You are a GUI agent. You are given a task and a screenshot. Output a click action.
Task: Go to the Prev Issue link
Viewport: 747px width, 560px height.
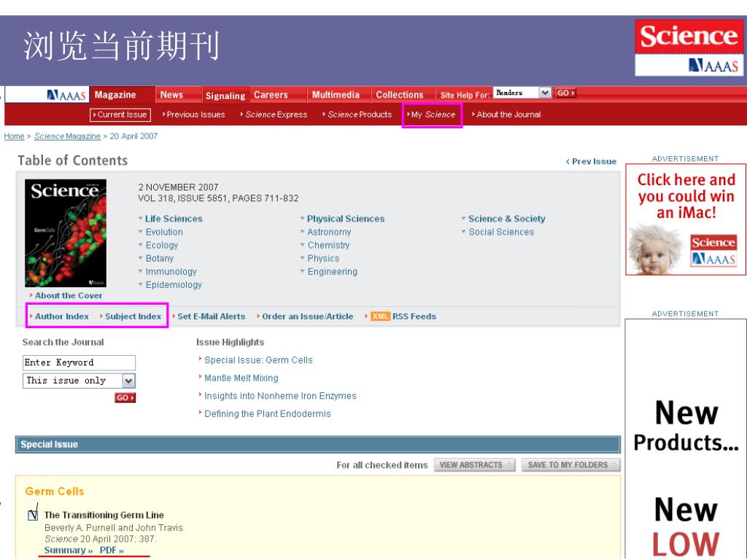coord(591,161)
